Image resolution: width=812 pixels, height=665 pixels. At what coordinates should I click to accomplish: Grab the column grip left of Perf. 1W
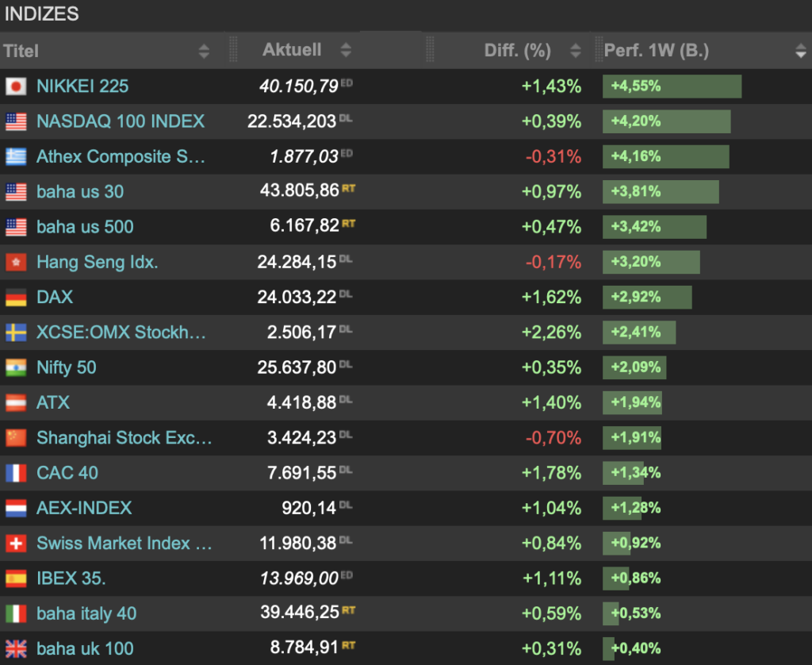598,50
